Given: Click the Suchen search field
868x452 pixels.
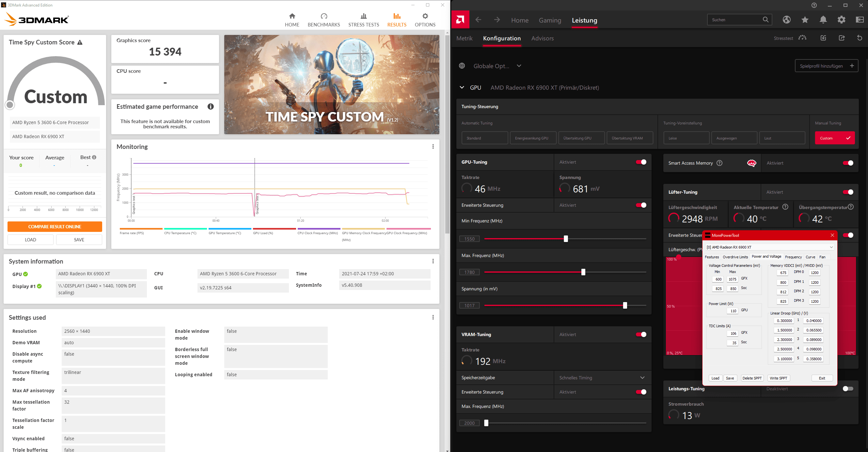Looking at the screenshot, I should [740, 20].
